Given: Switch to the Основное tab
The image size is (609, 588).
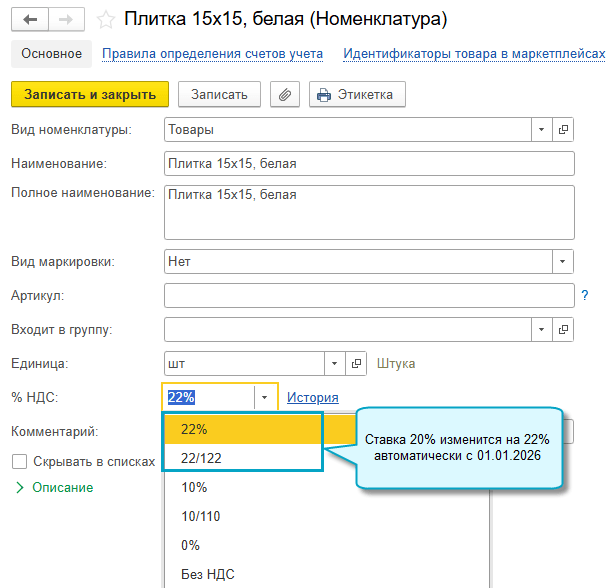Looking at the screenshot, I should coord(51,54).
